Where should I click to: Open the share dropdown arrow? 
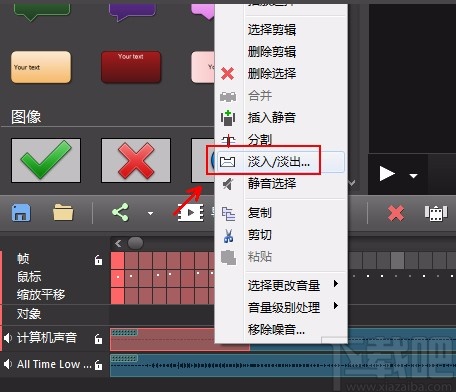[x=150, y=213]
